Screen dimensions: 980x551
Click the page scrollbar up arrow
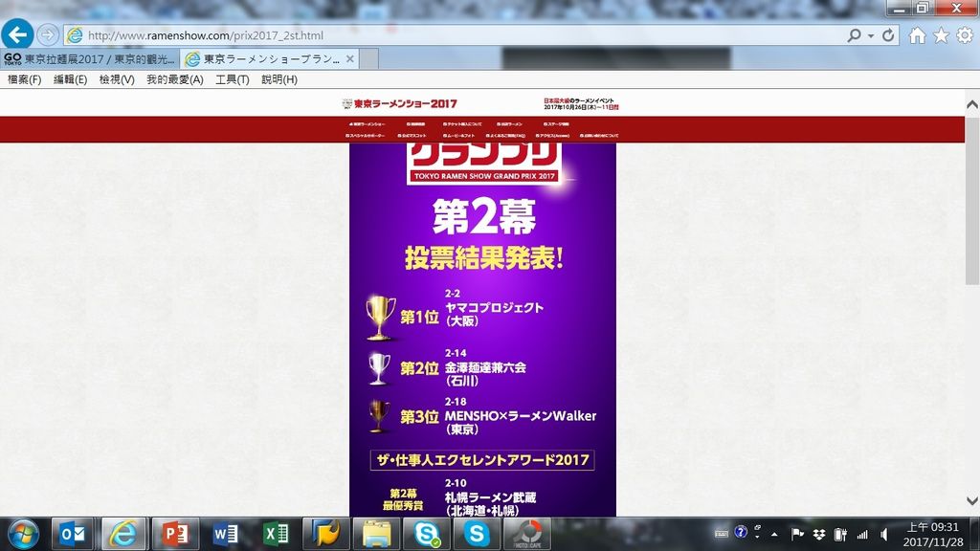tap(972, 104)
